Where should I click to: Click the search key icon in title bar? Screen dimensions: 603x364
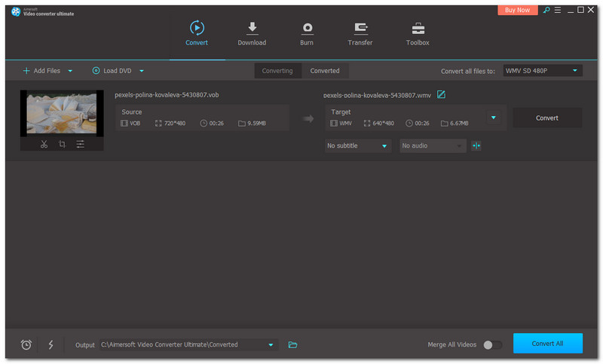pos(545,11)
